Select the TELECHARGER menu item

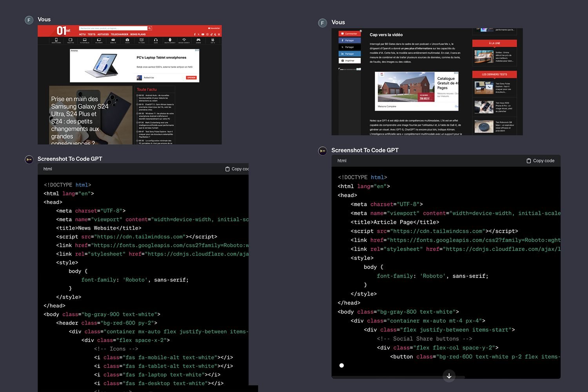click(120, 34)
